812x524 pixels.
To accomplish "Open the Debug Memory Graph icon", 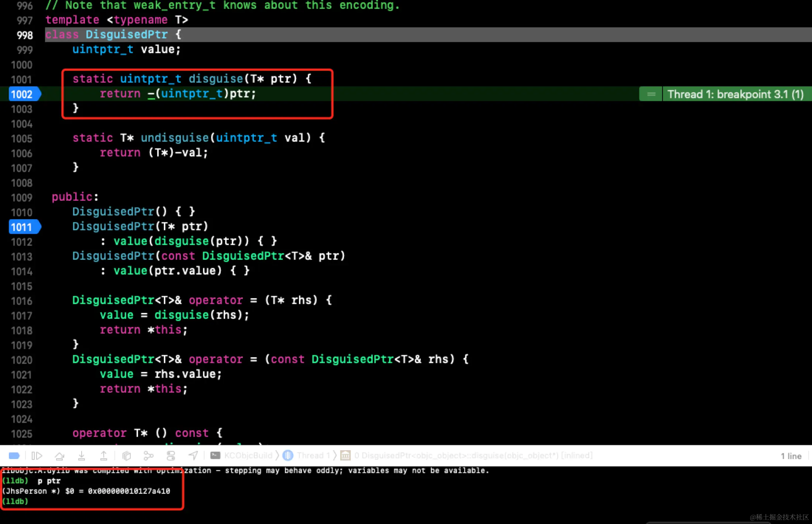I will pyautogui.click(x=148, y=456).
